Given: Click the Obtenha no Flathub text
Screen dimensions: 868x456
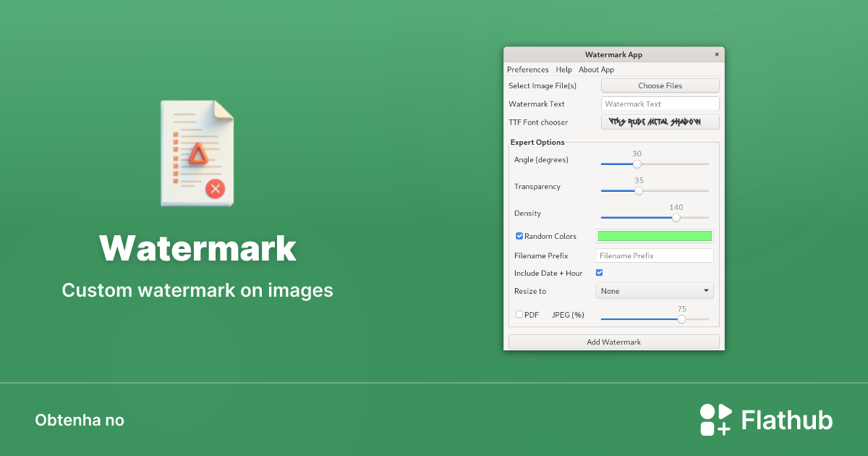Looking at the screenshot, I should [80, 420].
